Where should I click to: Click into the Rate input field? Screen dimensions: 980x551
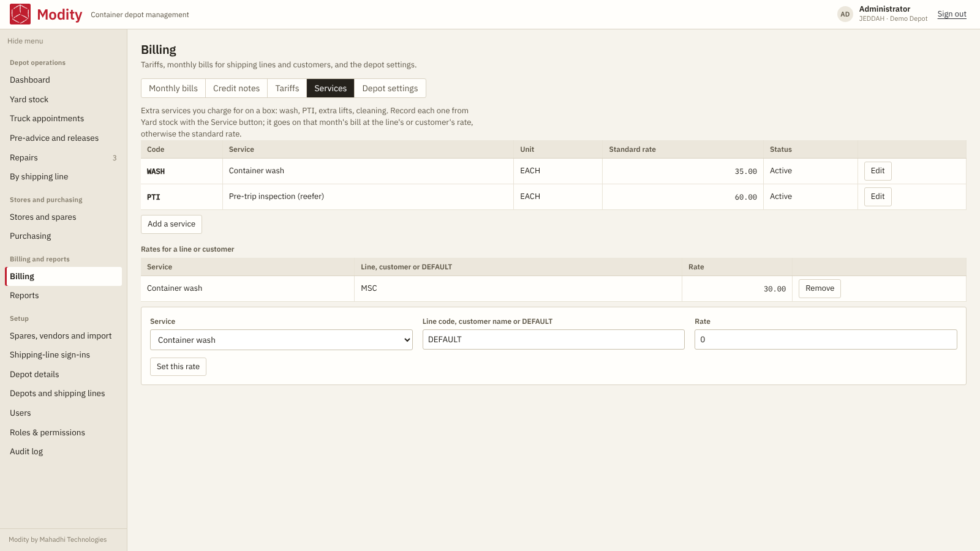826,340
